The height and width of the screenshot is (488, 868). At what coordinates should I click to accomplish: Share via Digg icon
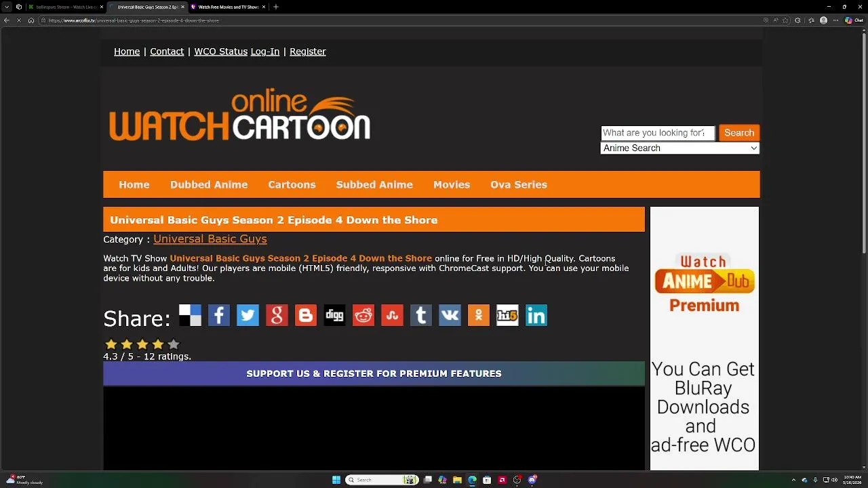click(334, 315)
